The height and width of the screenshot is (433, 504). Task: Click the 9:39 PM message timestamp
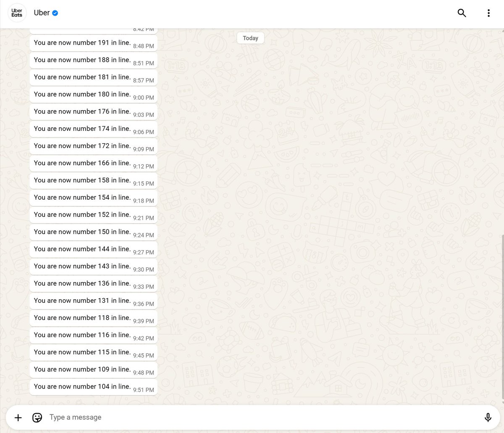click(144, 321)
